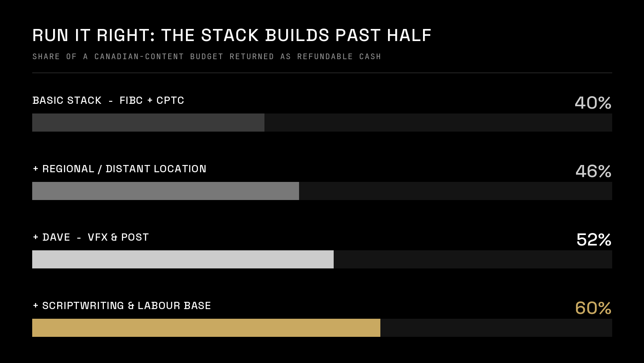
Task: Click the unfilled track of the Regional bar
Action: pos(456,191)
